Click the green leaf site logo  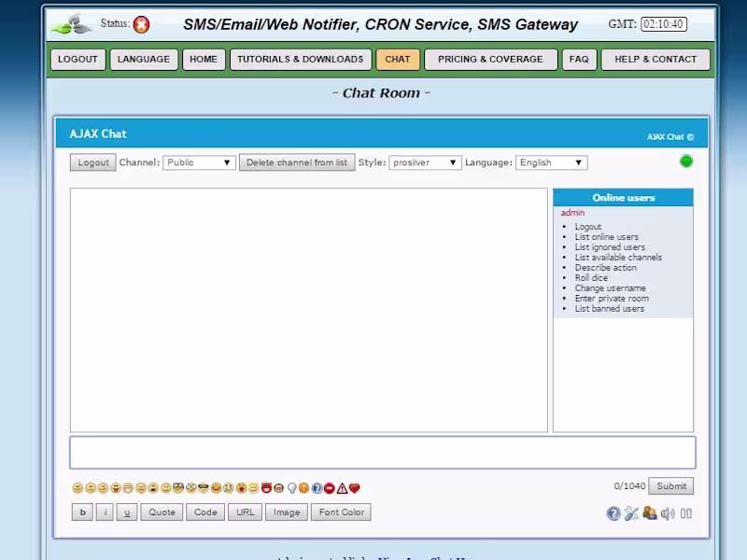pos(72,24)
